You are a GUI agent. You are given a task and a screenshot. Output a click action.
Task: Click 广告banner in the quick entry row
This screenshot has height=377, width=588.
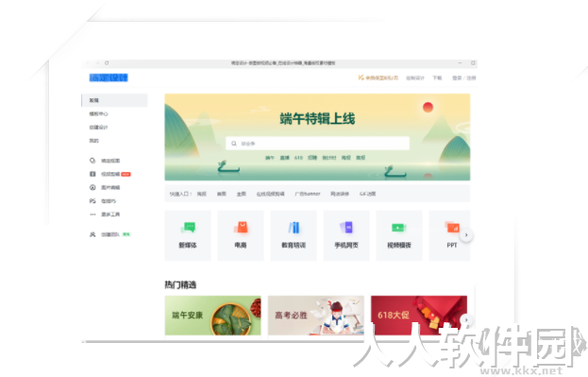308,194
